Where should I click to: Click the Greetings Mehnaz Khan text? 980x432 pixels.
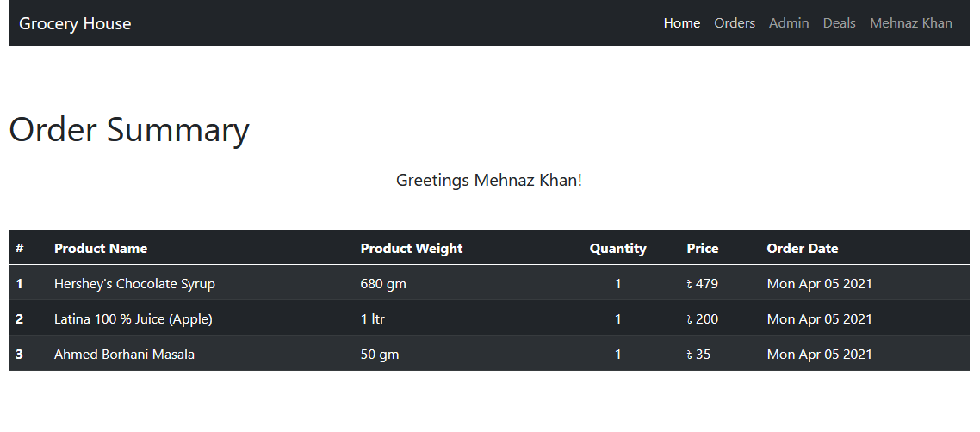[x=488, y=181]
